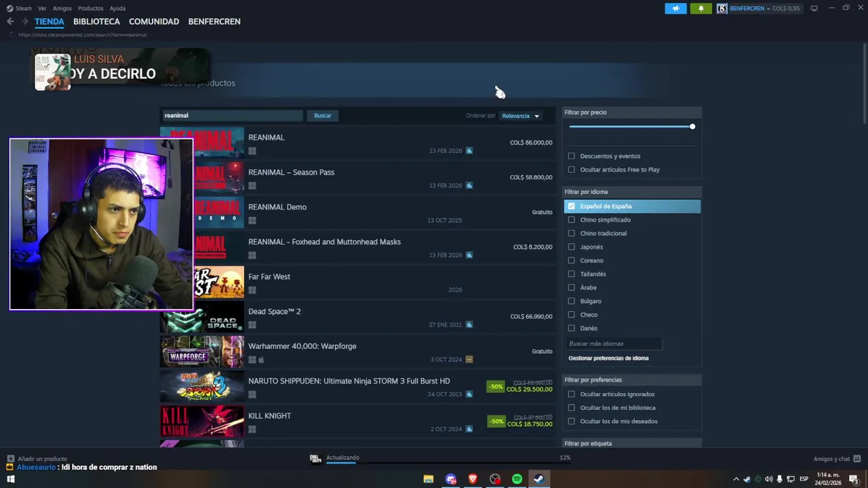Screen dimensions: 868x488
Task: Click the add product plus icon
Action: click(10, 459)
